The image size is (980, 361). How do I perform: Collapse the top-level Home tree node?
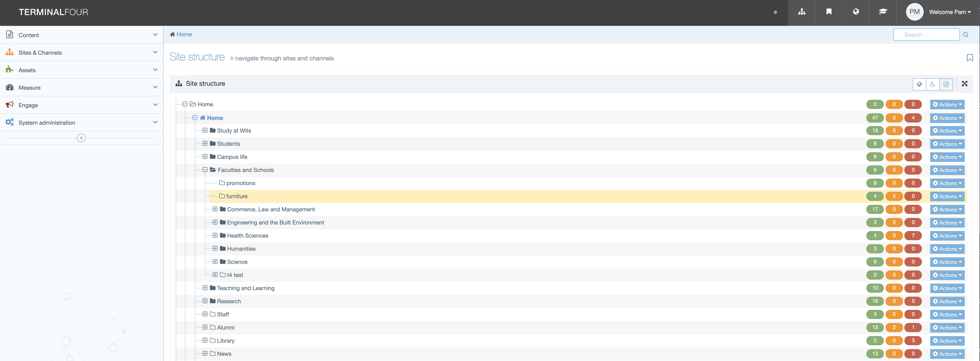tap(185, 104)
